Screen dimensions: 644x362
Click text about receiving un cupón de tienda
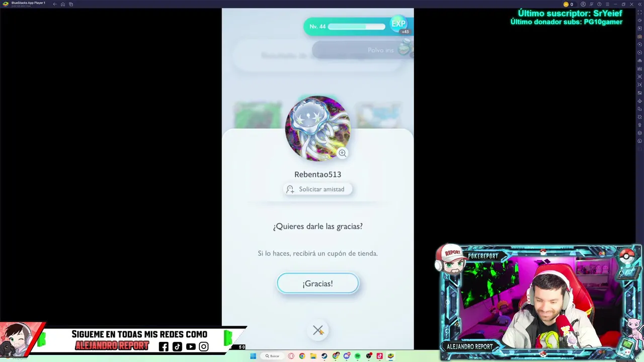point(317,253)
